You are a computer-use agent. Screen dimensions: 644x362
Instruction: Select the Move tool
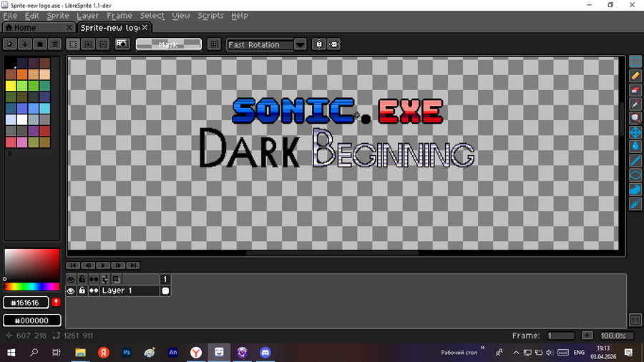point(635,132)
